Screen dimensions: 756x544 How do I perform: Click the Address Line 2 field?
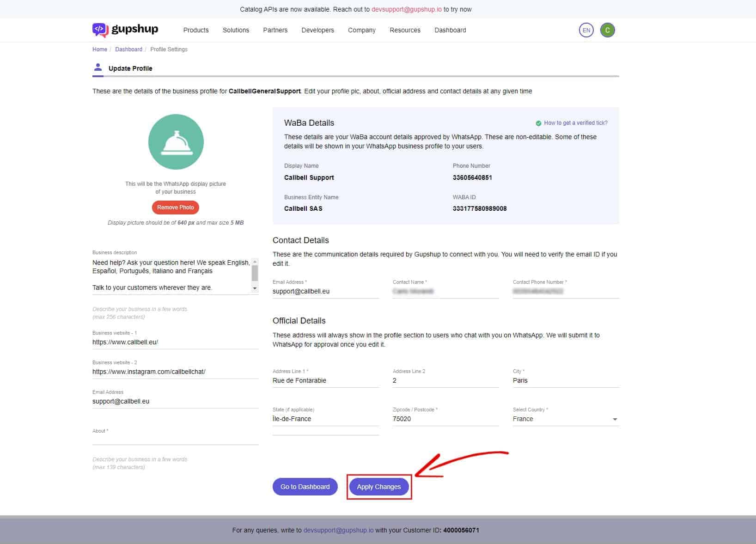click(445, 381)
